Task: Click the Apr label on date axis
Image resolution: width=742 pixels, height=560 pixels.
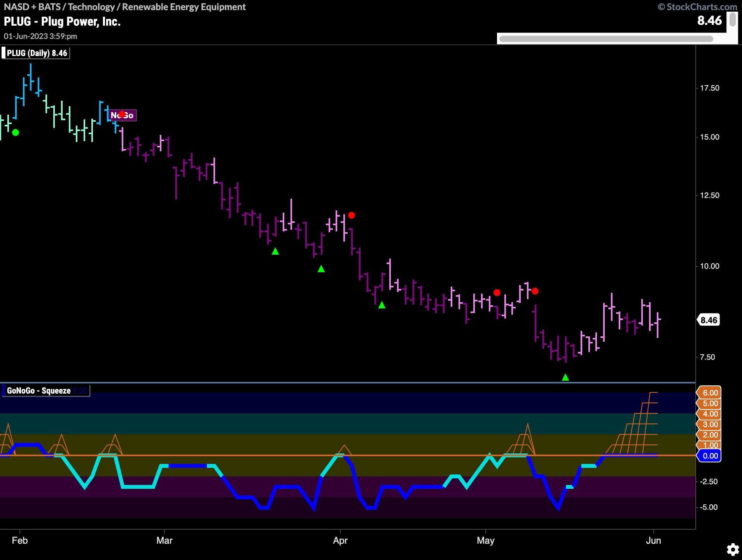Action: pyautogui.click(x=340, y=541)
